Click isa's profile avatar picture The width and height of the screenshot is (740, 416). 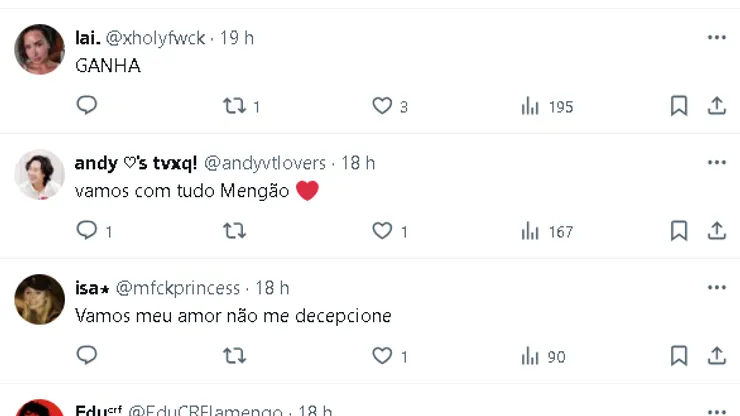pyautogui.click(x=40, y=299)
